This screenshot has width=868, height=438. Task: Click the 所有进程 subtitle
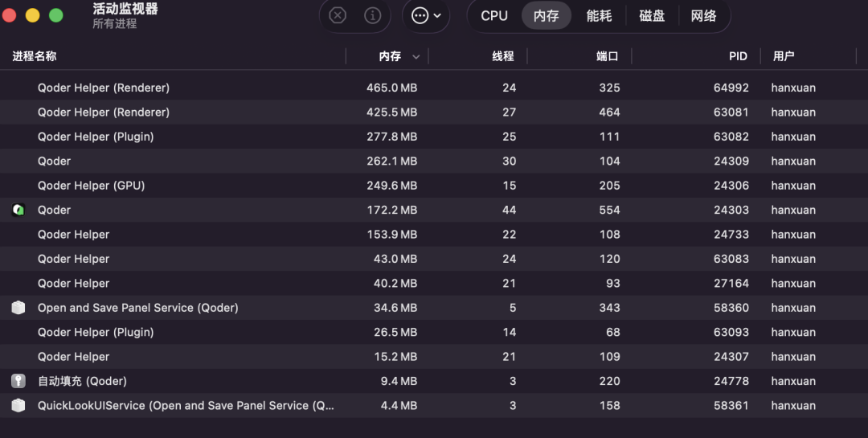point(115,24)
